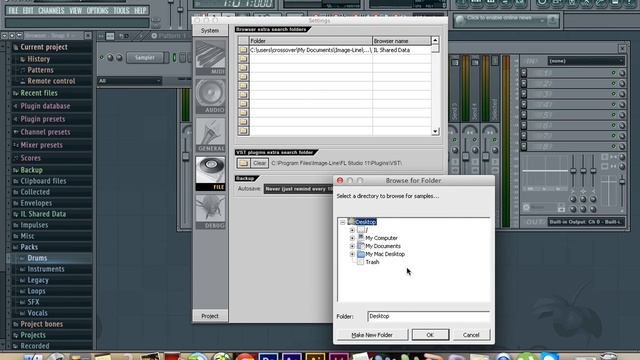Collapse the Packs folder in browser
This screenshot has height=360, width=640.
point(29,247)
